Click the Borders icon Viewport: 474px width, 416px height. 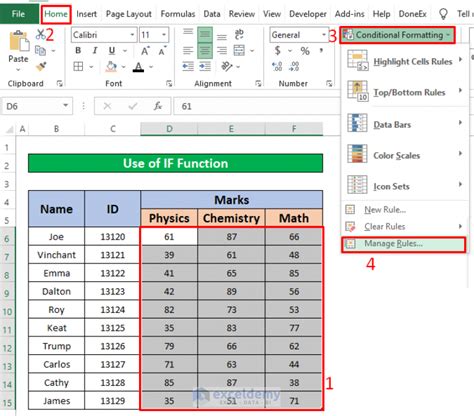(78, 67)
